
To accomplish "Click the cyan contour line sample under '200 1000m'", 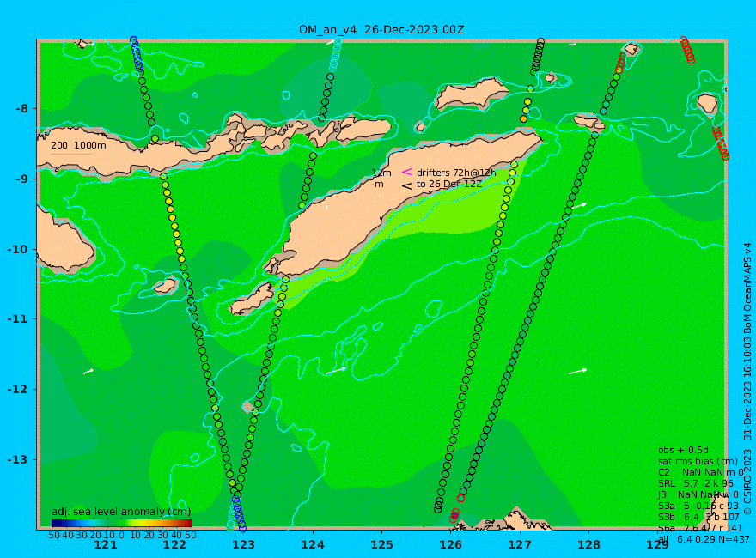I will coord(70,155).
